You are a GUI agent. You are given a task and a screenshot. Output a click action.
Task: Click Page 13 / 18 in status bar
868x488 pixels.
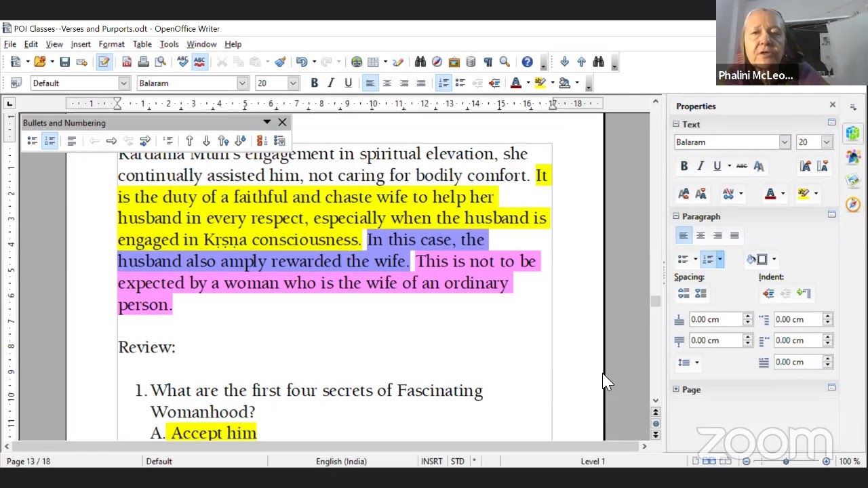pyautogui.click(x=28, y=462)
